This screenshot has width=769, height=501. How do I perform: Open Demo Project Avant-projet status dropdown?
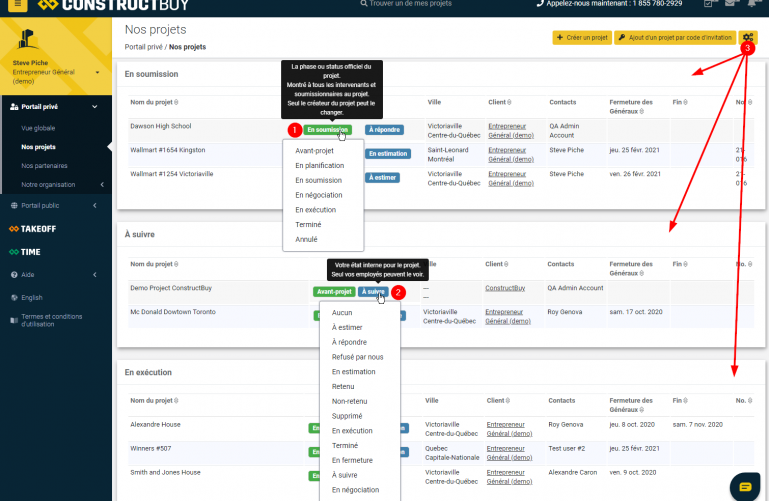pyautogui.click(x=334, y=292)
